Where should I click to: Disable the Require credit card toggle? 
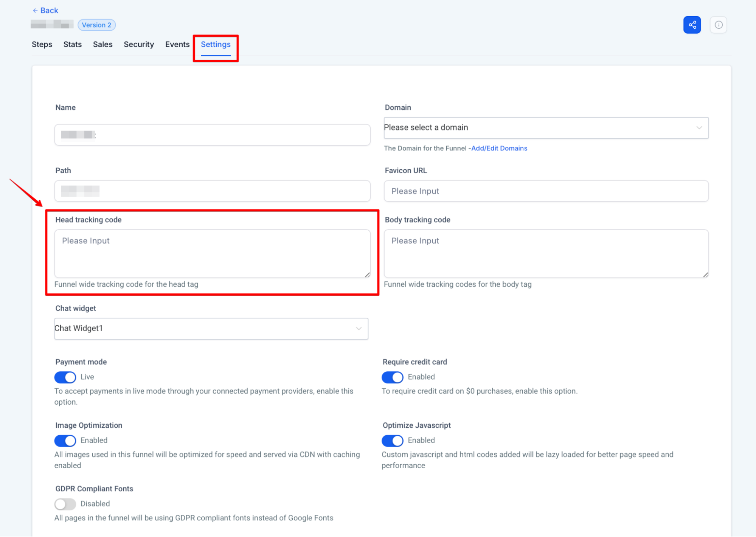click(x=392, y=377)
